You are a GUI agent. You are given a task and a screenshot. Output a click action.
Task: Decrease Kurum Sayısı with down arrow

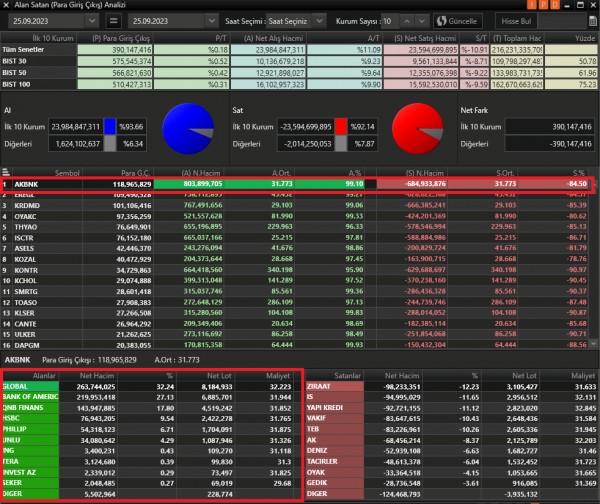tap(421, 21)
